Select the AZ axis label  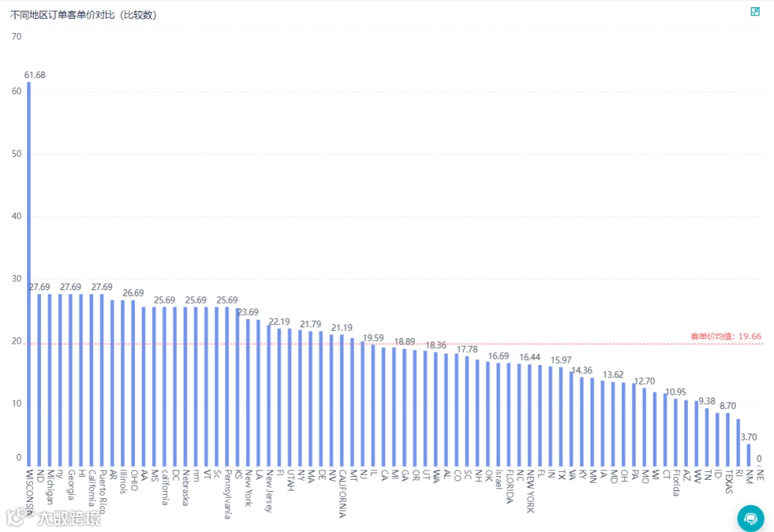(686, 475)
